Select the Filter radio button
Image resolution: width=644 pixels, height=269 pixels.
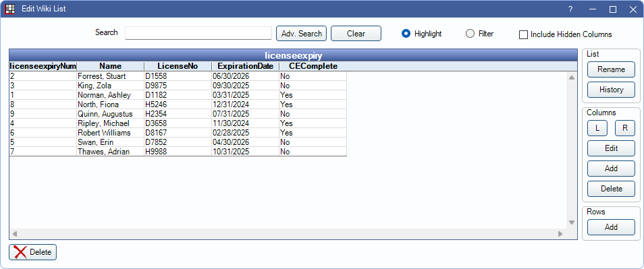tap(470, 34)
